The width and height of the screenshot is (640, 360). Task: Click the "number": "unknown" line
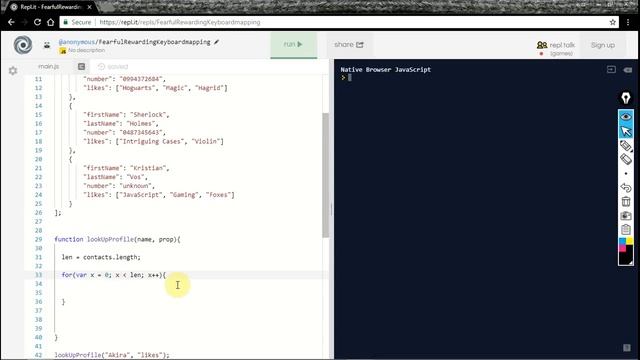click(119, 186)
